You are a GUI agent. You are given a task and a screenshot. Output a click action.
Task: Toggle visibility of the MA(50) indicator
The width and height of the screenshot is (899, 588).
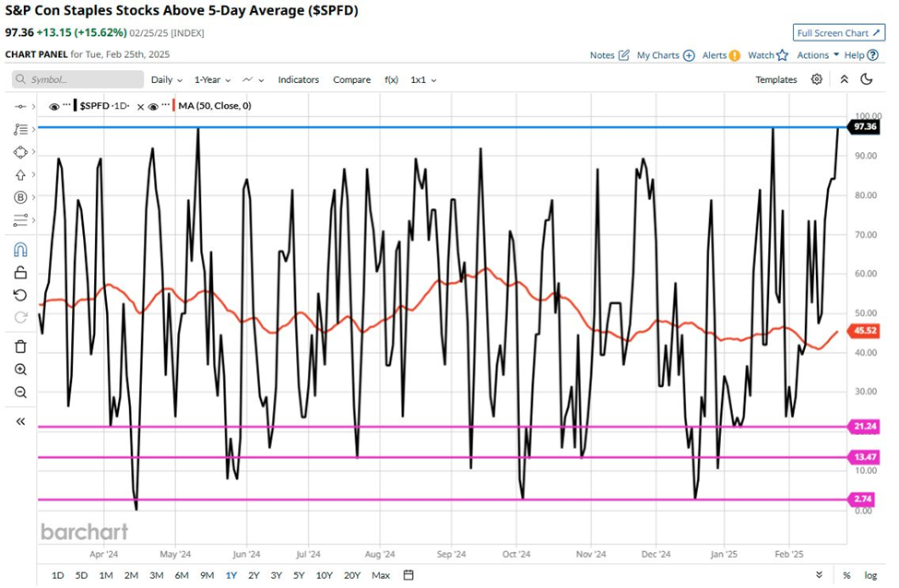[154, 106]
